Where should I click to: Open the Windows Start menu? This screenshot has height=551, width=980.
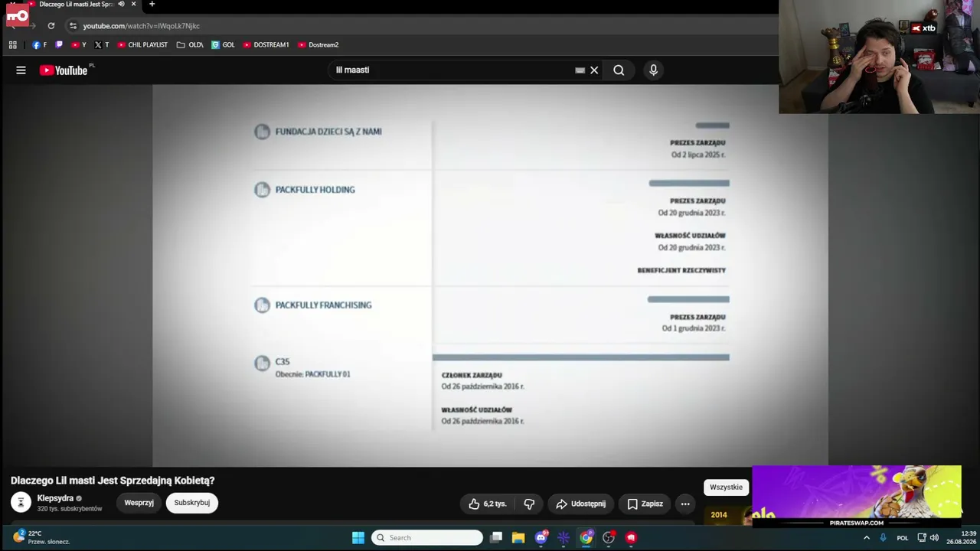point(358,538)
